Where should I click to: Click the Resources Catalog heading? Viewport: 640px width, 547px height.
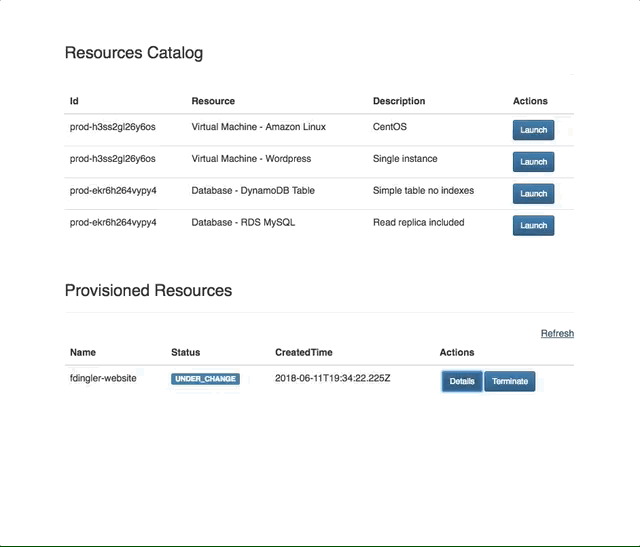click(134, 53)
